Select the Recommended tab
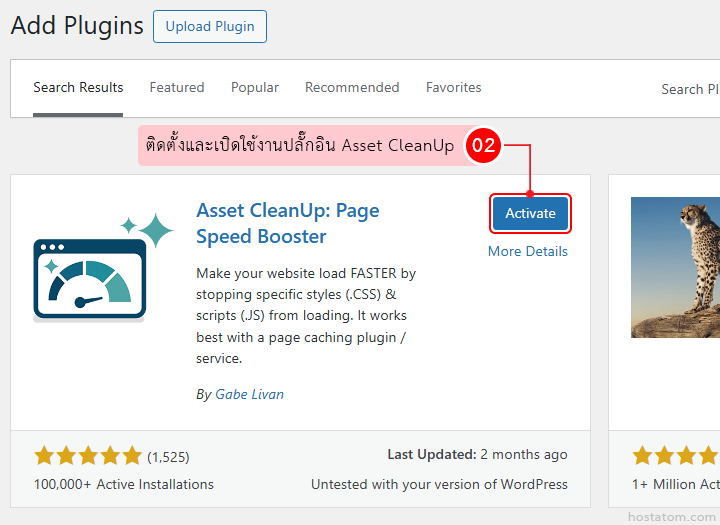The width and height of the screenshot is (720, 525). point(352,88)
